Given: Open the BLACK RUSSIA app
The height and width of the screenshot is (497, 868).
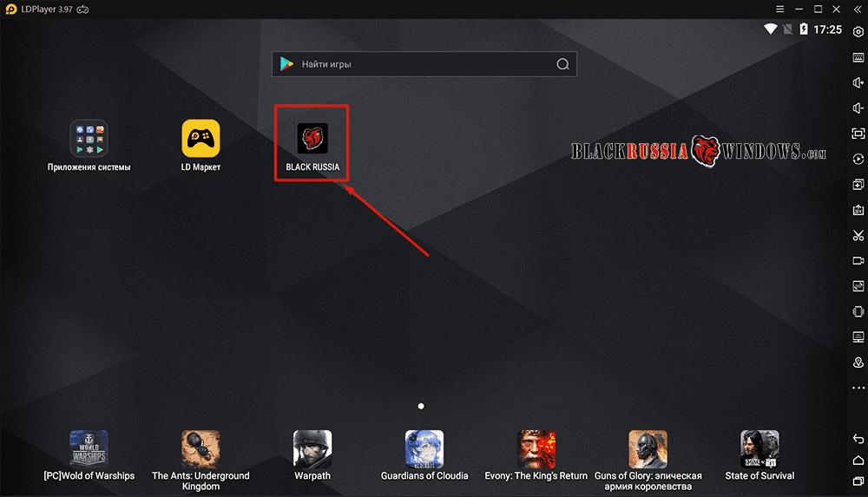Looking at the screenshot, I should [312, 139].
